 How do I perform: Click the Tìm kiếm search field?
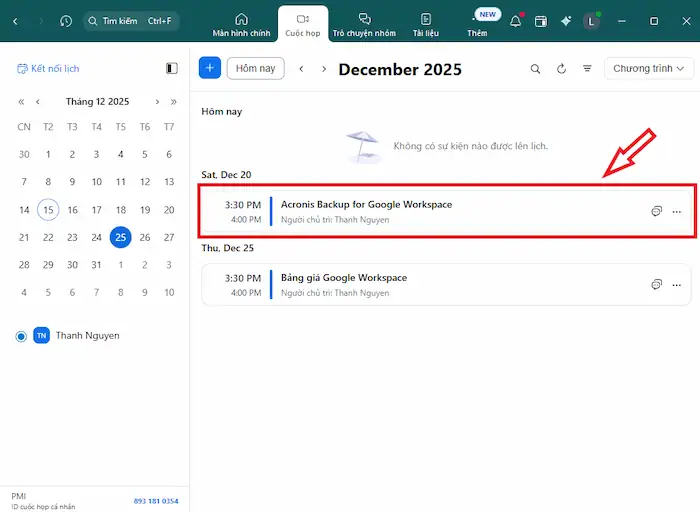pos(130,21)
